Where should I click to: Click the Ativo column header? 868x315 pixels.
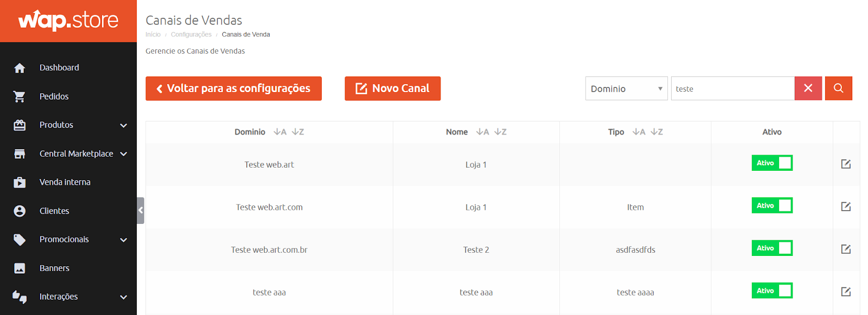(x=772, y=132)
